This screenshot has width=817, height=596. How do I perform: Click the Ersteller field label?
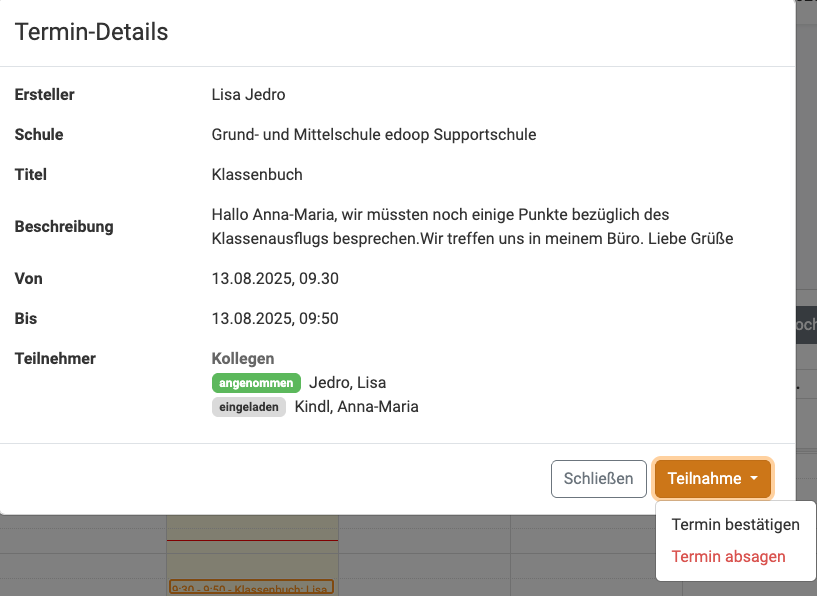coord(44,94)
